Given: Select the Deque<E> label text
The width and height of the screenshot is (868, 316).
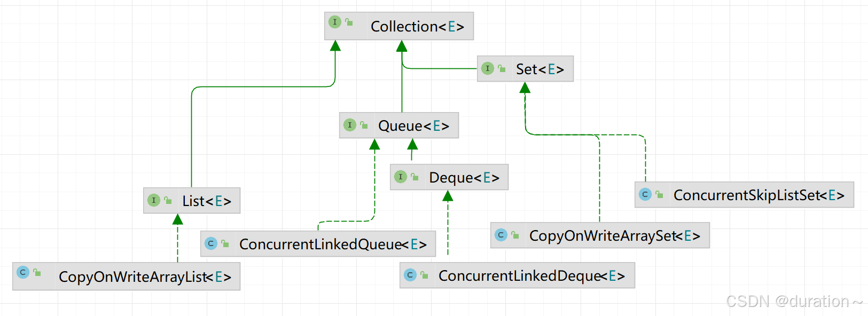Looking at the screenshot, I should click(x=464, y=177).
